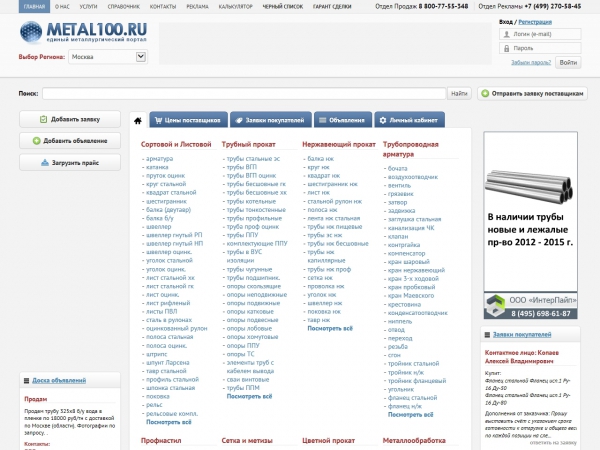Open the ЧЕРНЫЙ СПИСОК menu item
This screenshot has height=450, width=600.
pyautogui.click(x=283, y=7)
